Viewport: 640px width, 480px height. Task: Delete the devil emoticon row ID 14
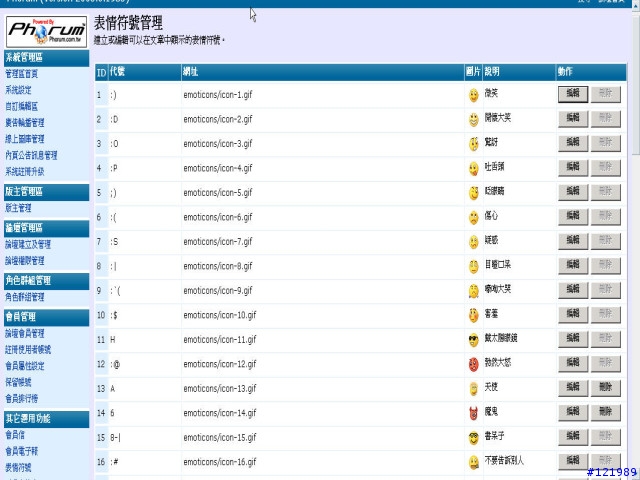click(x=606, y=413)
